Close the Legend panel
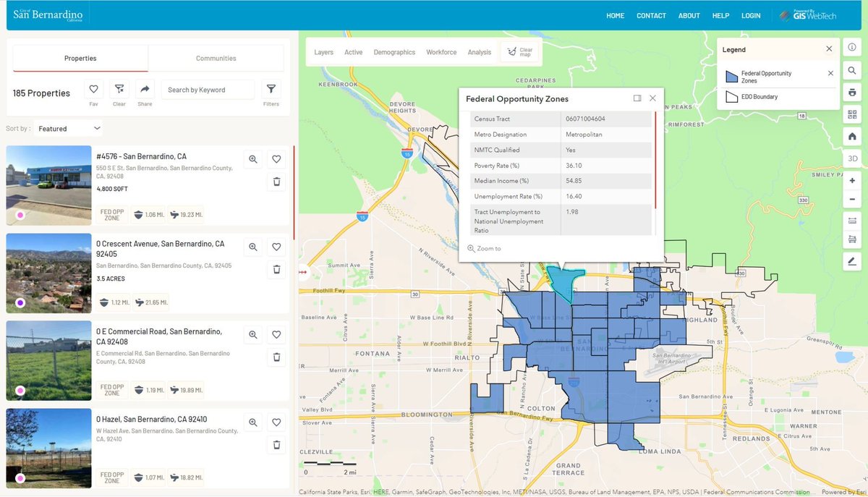 tap(829, 49)
